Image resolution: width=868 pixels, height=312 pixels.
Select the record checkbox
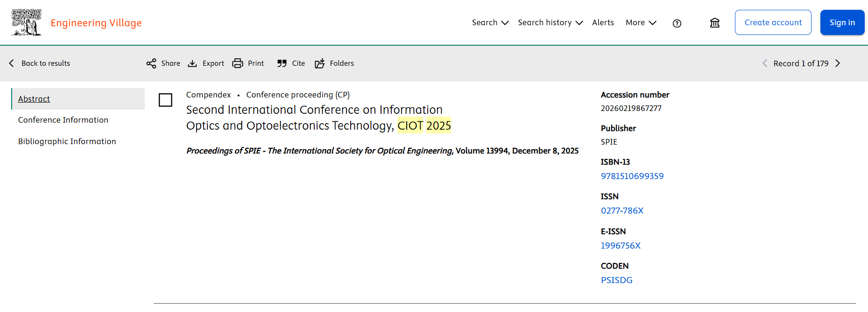click(166, 100)
